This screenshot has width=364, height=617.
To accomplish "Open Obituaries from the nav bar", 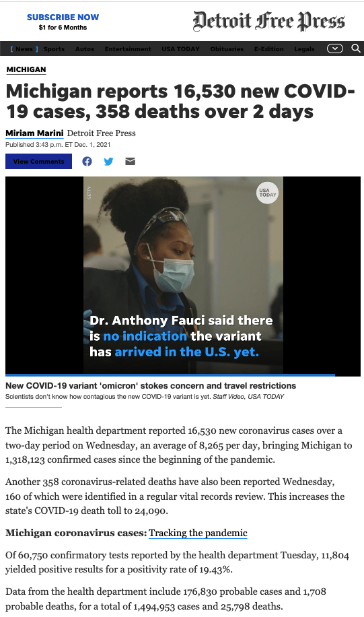I will click(x=227, y=48).
